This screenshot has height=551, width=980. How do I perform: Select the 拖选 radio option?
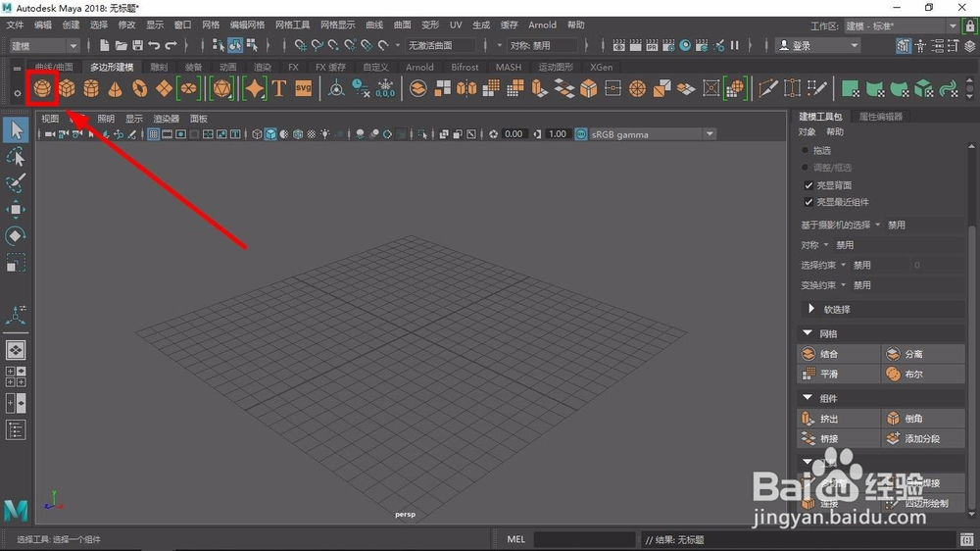coord(805,150)
